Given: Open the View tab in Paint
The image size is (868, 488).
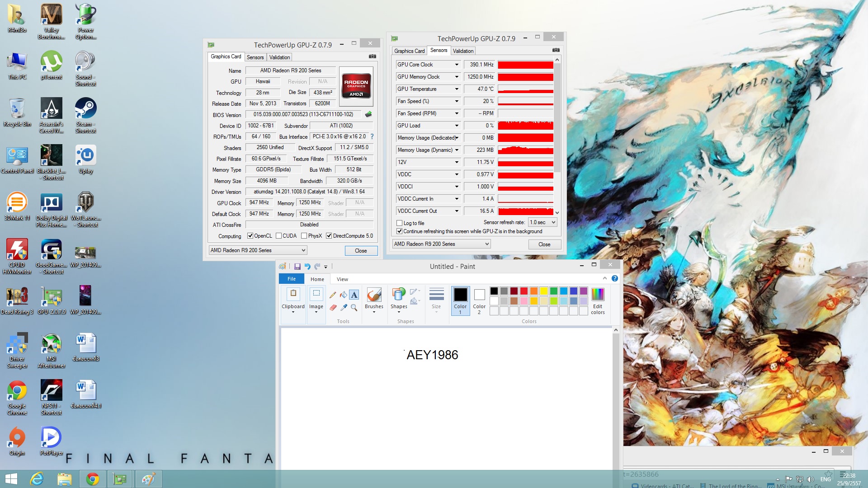Looking at the screenshot, I should pos(342,279).
